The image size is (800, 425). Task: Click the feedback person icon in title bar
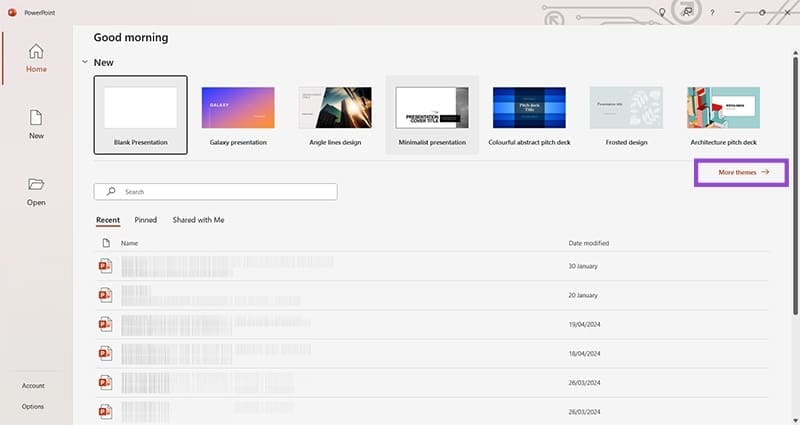coord(687,12)
